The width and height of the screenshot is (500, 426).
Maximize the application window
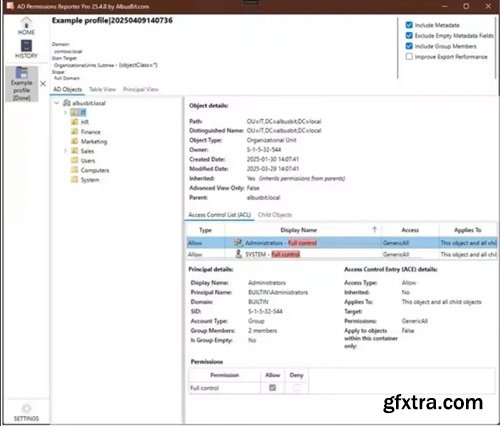point(466,6)
